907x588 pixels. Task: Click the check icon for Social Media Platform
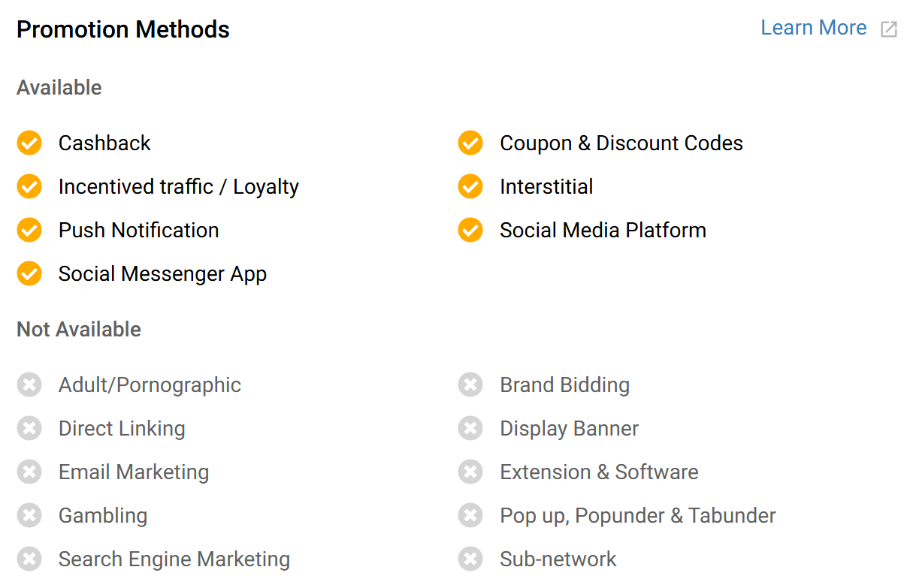pos(470,230)
